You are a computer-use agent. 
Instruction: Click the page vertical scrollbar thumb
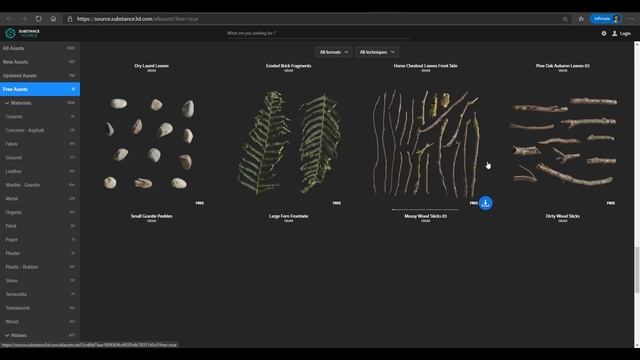pos(637,269)
